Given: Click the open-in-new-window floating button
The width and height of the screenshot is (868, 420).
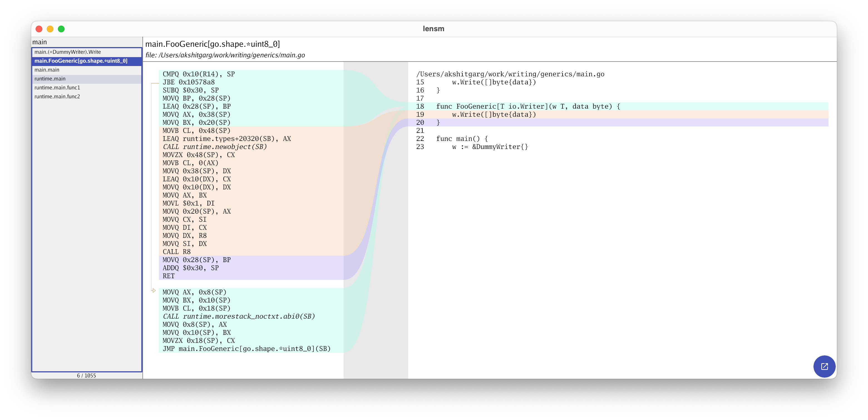Looking at the screenshot, I should pos(824,366).
